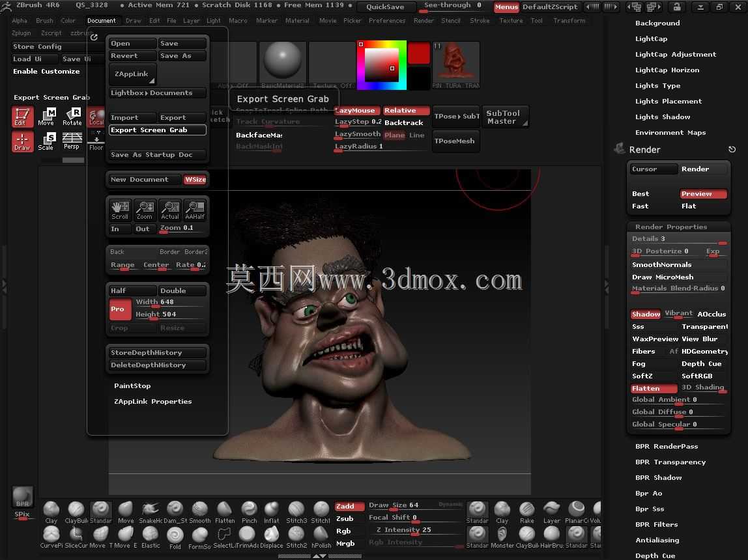Toggle Persp perspective grid icon
The image size is (748, 560).
72,141
